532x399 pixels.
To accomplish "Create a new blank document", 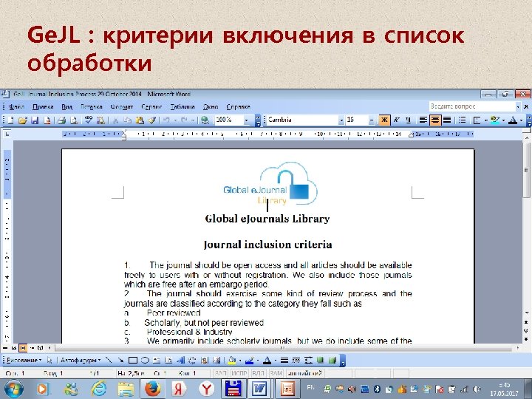I will click(x=10, y=120).
